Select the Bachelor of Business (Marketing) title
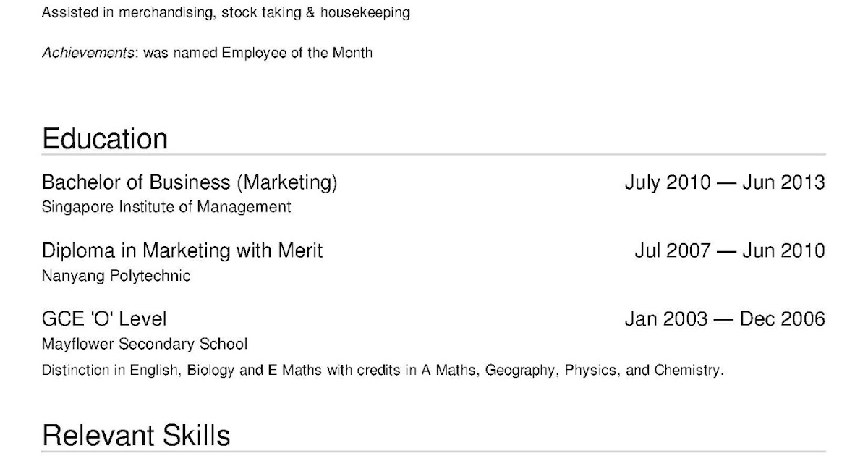 (x=190, y=182)
